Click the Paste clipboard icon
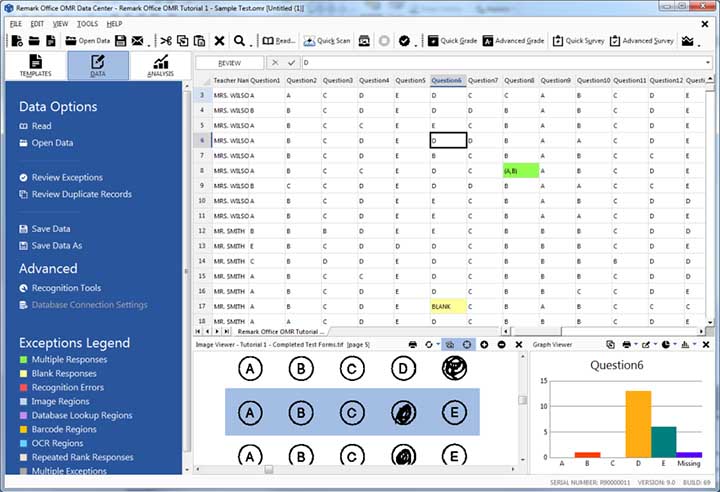 click(199, 41)
